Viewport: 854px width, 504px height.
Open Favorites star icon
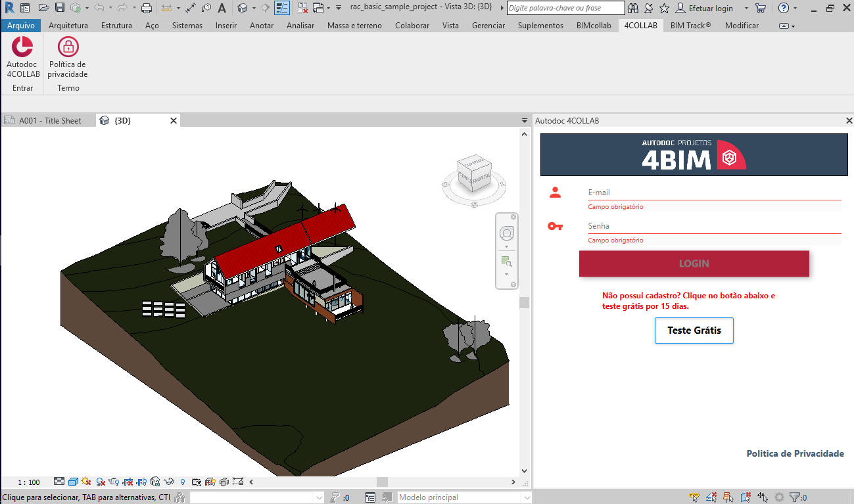(x=664, y=8)
